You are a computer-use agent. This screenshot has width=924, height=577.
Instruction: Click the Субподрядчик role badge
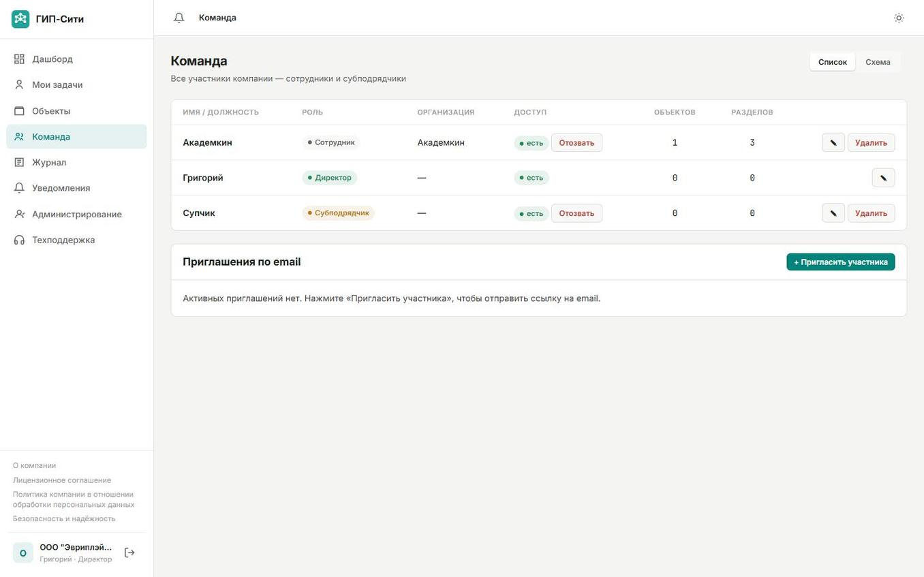(339, 213)
